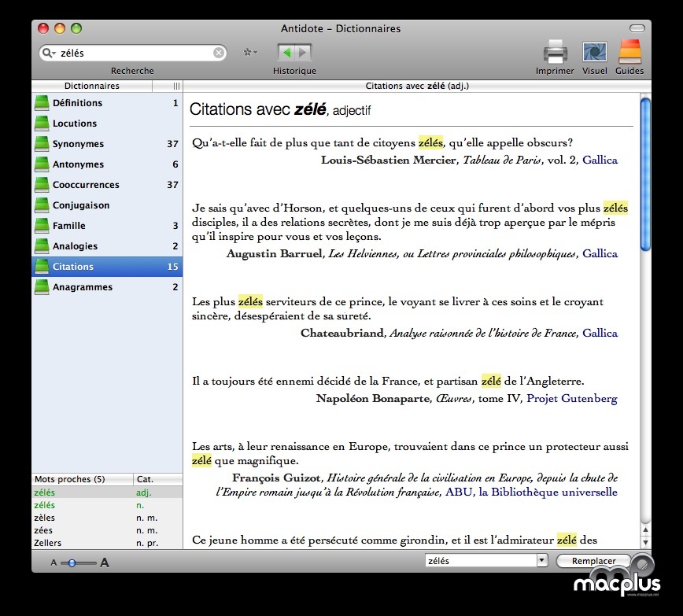Clear the search field with X button
Viewport: 683px width, 616px height.
218,53
